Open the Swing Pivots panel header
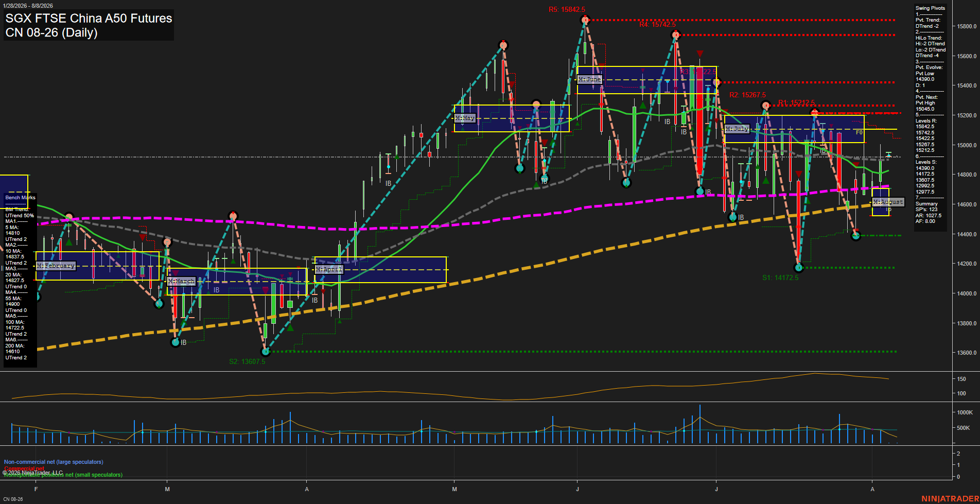Viewport: 980px width, 504px height. point(930,8)
